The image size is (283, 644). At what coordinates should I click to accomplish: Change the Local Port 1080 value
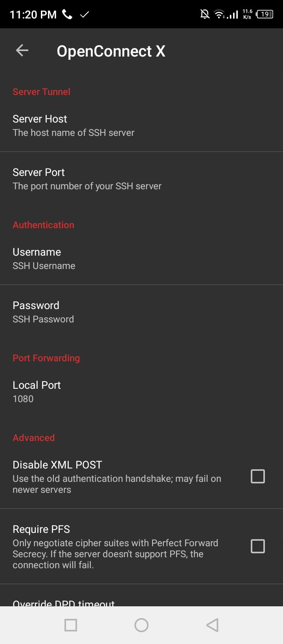141,392
